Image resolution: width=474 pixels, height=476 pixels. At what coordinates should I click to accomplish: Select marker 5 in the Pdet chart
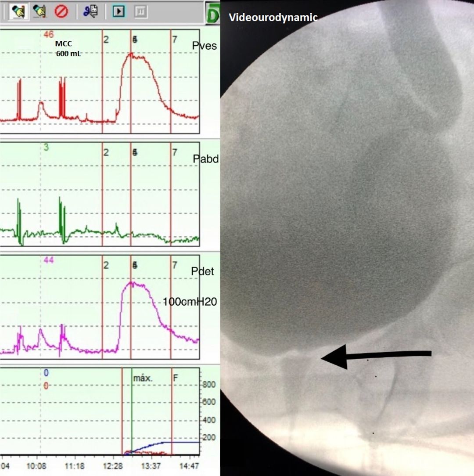[x=135, y=265]
